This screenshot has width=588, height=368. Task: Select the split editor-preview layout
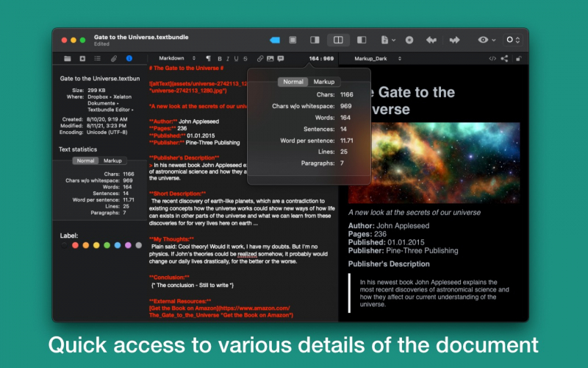click(x=338, y=40)
